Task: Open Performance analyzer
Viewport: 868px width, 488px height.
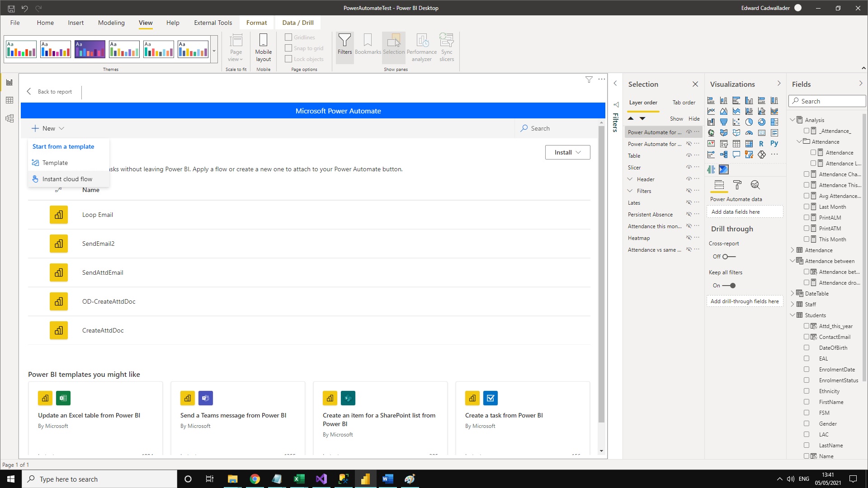Action: coord(421,47)
